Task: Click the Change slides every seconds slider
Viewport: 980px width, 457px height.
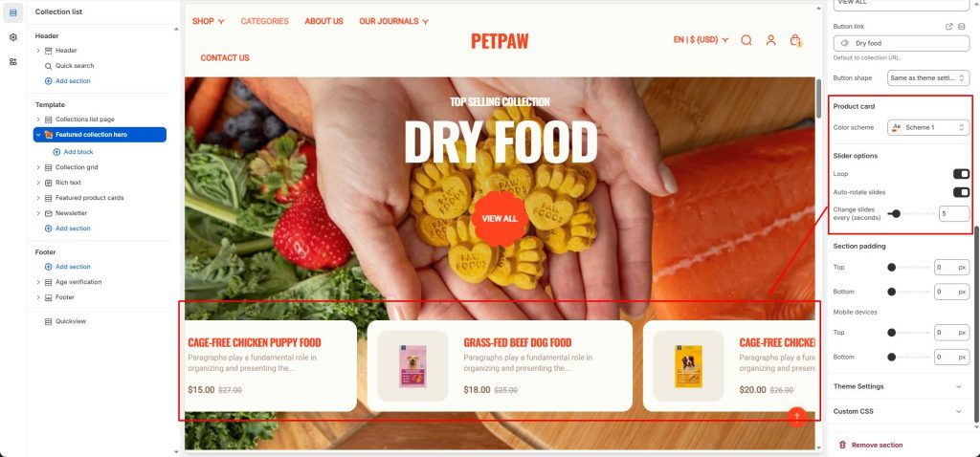Action: [910, 213]
